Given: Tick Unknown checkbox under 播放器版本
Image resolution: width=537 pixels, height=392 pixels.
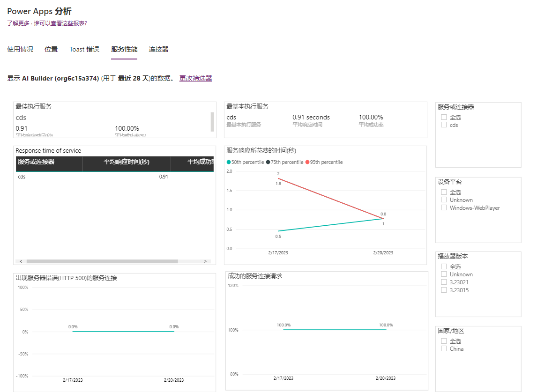Looking at the screenshot, I should (x=444, y=274).
